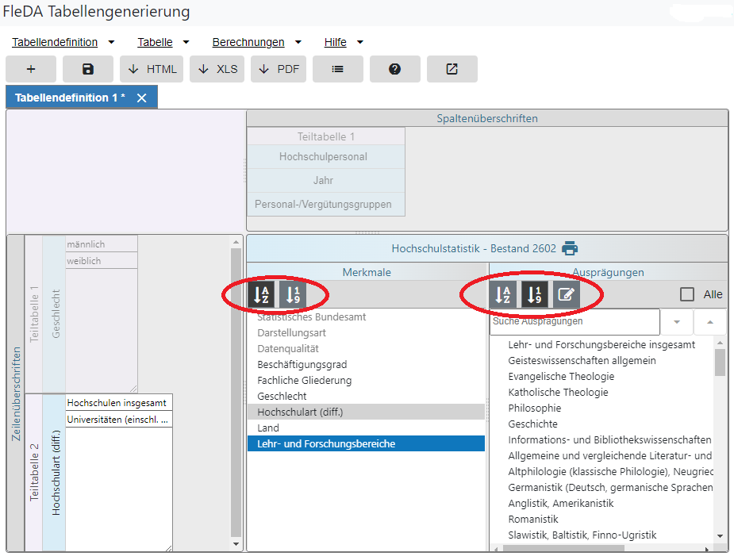734x560 pixels.
Task: Open the list view toolbar icon
Action: [337, 69]
